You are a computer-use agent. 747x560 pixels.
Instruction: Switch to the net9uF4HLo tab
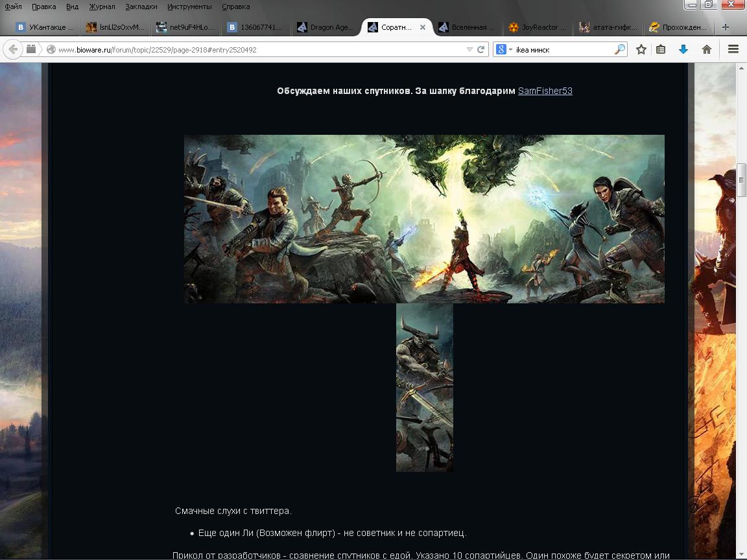(186, 27)
